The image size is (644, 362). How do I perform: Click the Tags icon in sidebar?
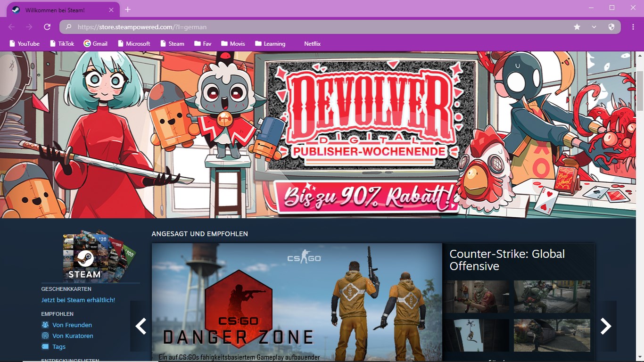45,346
